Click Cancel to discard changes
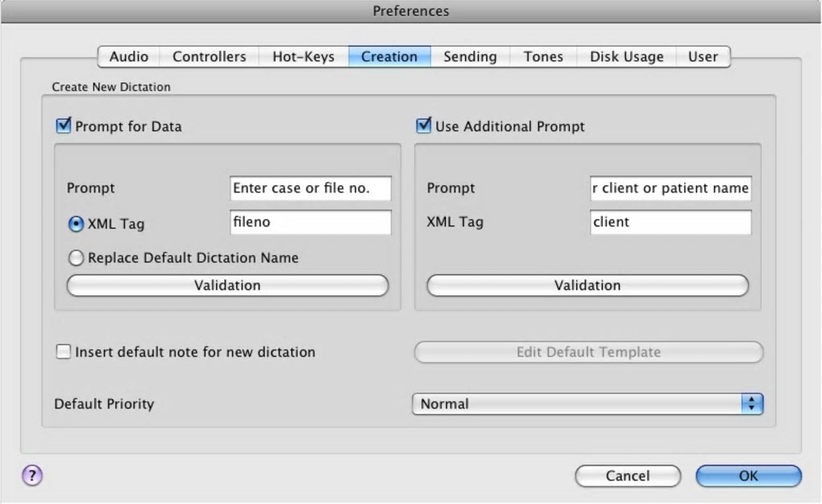This screenshot has height=504, width=822. (627, 476)
